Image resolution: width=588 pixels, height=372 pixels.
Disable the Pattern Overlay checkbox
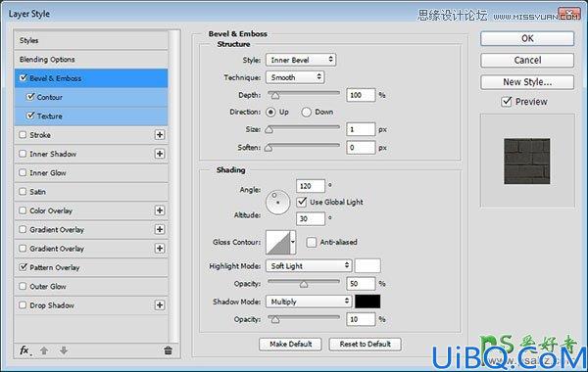24,266
